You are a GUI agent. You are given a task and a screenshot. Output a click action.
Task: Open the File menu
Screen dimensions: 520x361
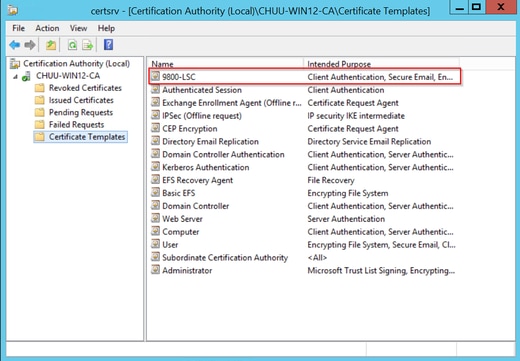[x=18, y=28]
